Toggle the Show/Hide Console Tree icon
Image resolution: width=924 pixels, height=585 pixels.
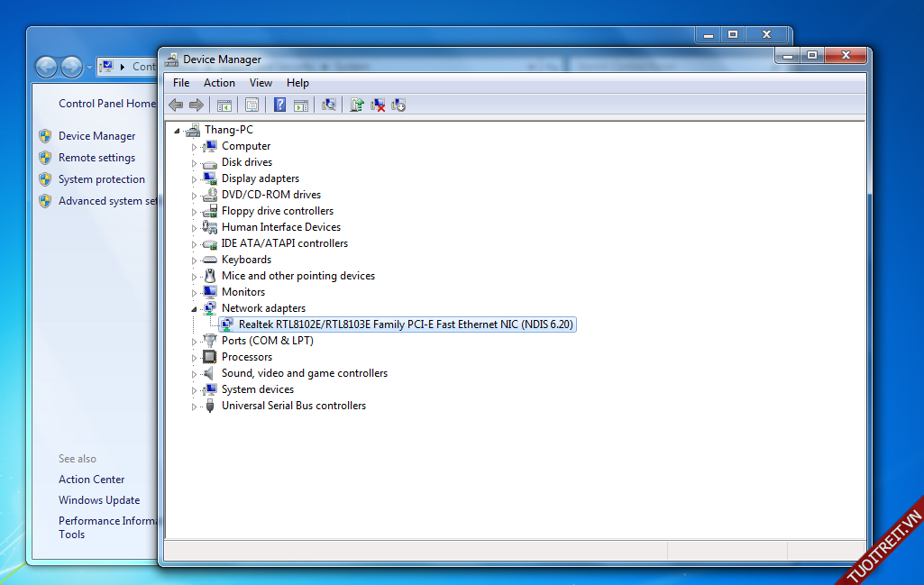pyautogui.click(x=224, y=105)
